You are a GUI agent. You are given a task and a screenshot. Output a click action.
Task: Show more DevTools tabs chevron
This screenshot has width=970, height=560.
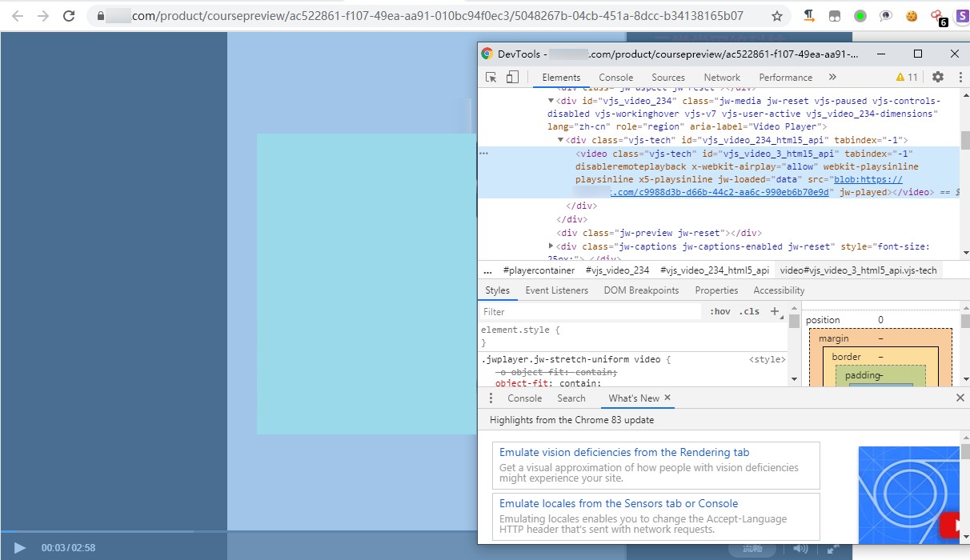tap(832, 78)
